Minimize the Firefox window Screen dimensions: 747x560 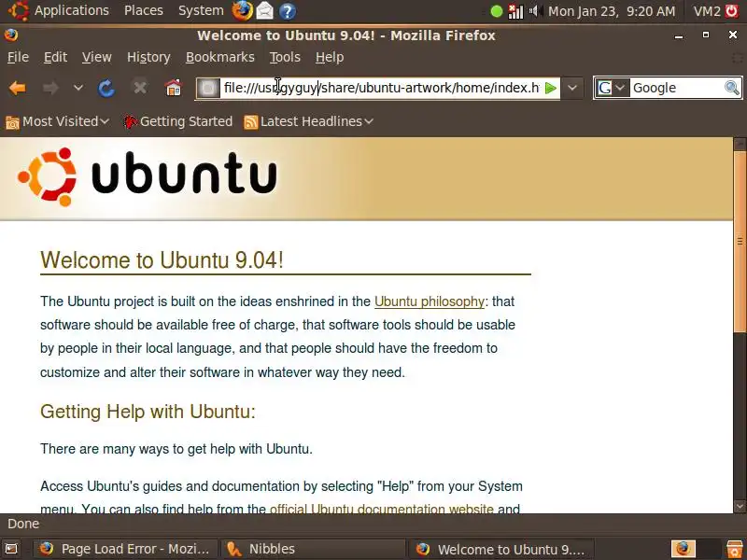(680, 35)
